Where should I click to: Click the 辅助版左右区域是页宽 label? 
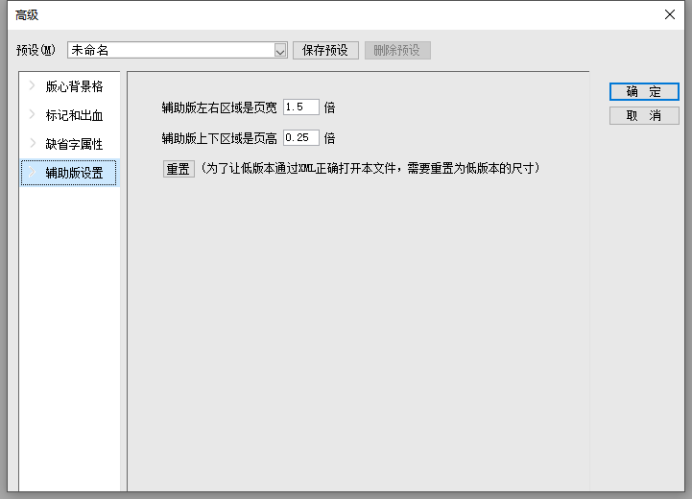221,108
